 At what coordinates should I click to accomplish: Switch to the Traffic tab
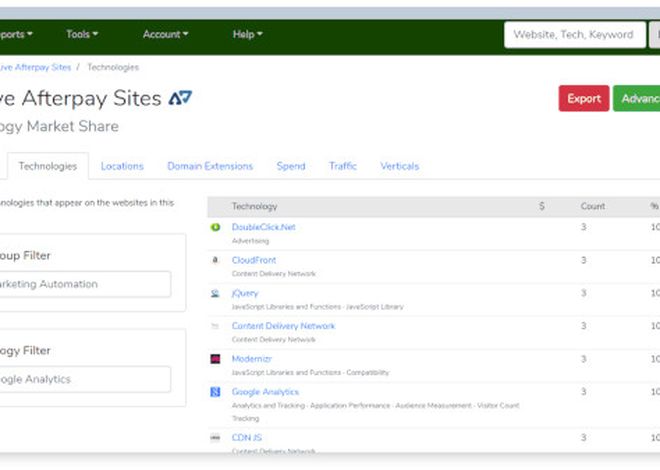[343, 166]
